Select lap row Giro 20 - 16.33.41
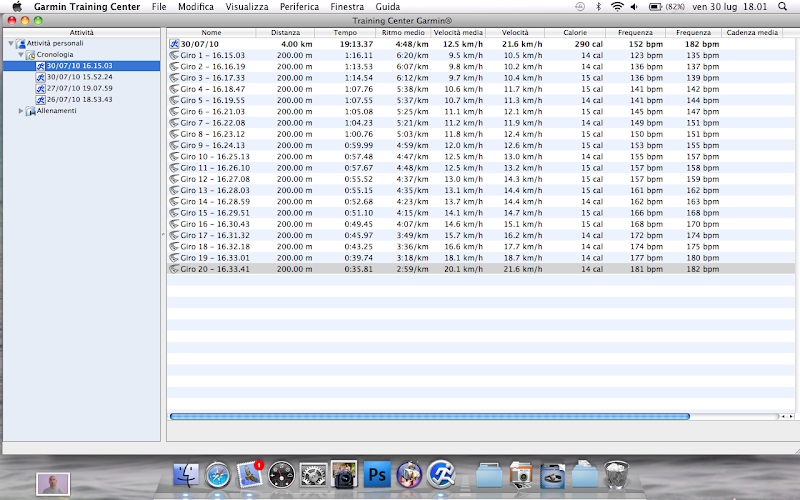This screenshot has height=500, width=800. tap(481, 269)
